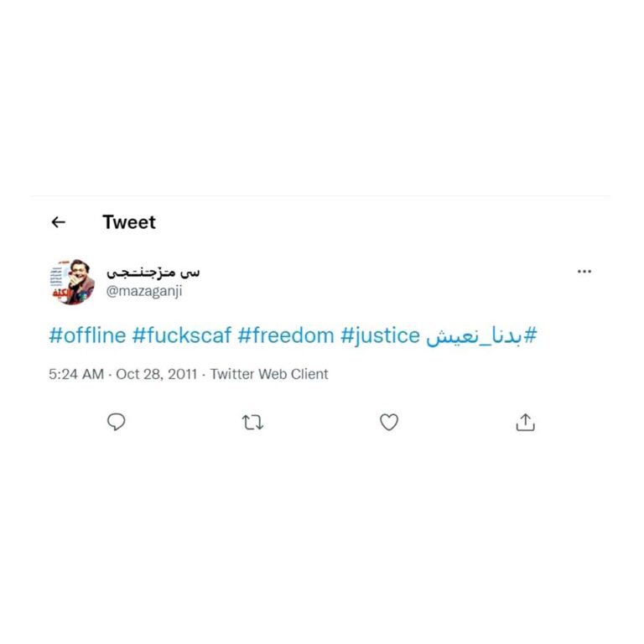The width and height of the screenshot is (644, 644).
Task: Share the tweet via upload arrow icon
Action: tap(525, 423)
